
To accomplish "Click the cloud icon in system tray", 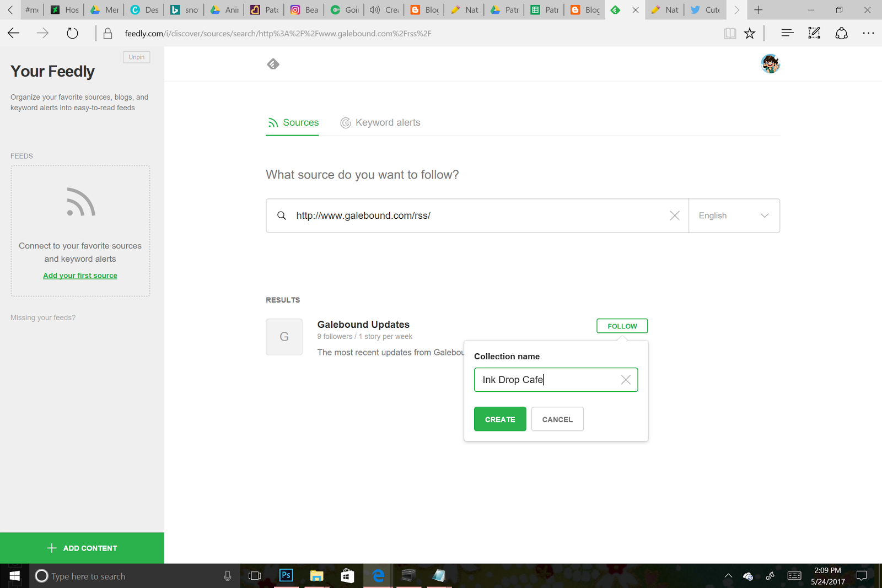I will (x=748, y=576).
